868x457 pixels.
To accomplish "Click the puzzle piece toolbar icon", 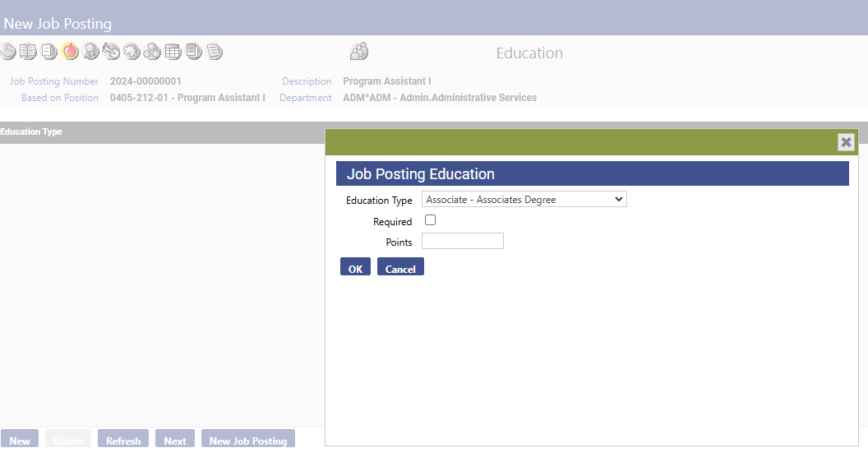I will pos(132,52).
